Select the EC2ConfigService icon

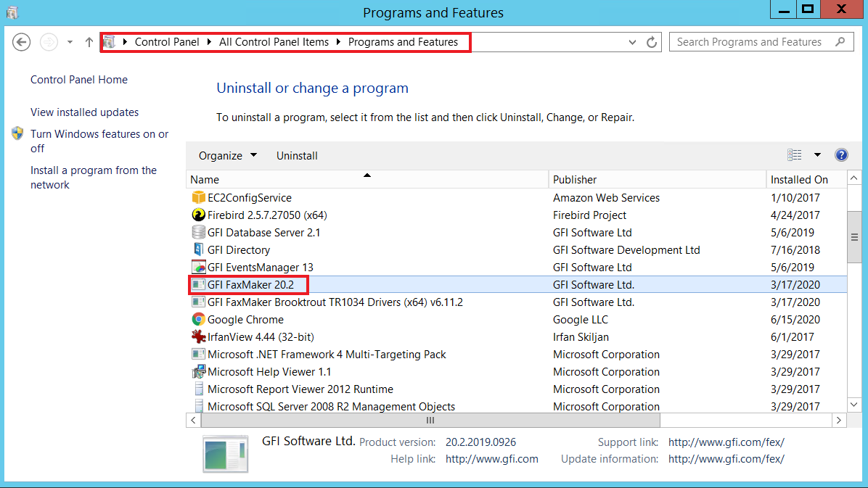pos(198,197)
